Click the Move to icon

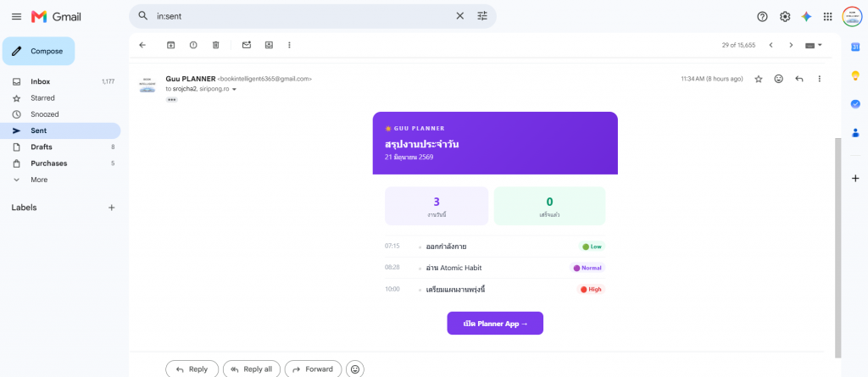point(269,45)
